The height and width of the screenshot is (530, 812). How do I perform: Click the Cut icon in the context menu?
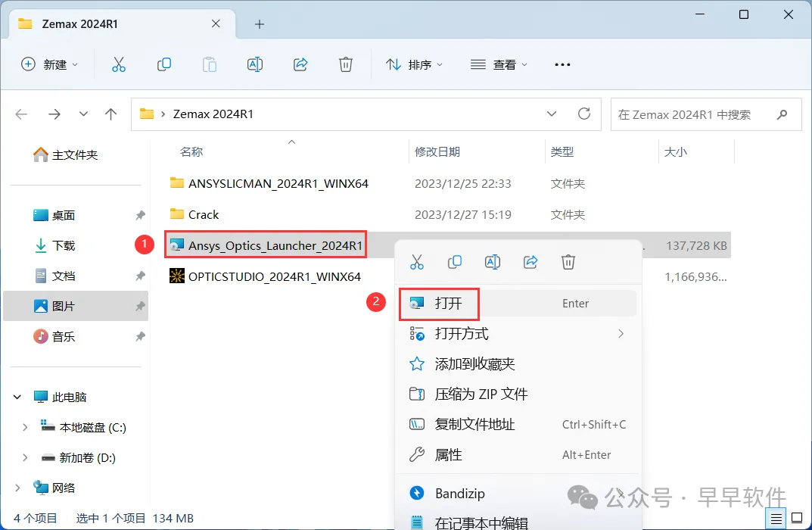click(417, 262)
